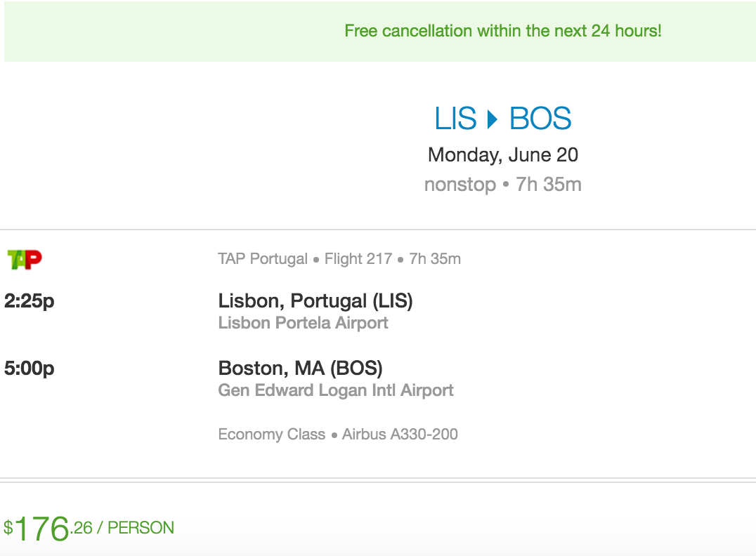Click the 2:25p departure time
756x556 pixels.
(x=30, y=300)
